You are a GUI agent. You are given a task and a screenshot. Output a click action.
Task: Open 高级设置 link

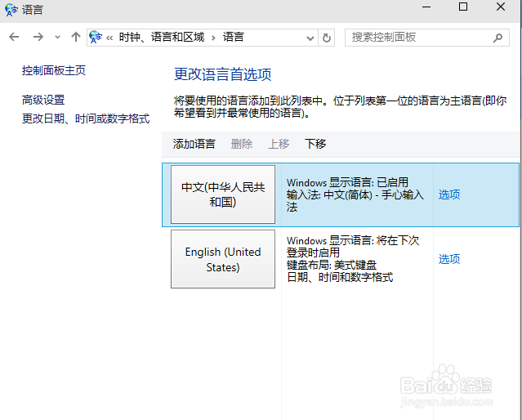click(43, 100)
